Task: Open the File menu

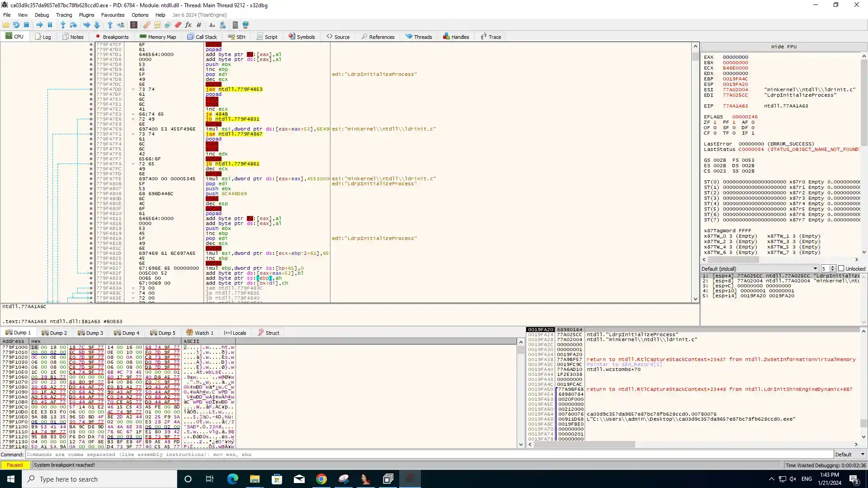Action: pos(7,15)
